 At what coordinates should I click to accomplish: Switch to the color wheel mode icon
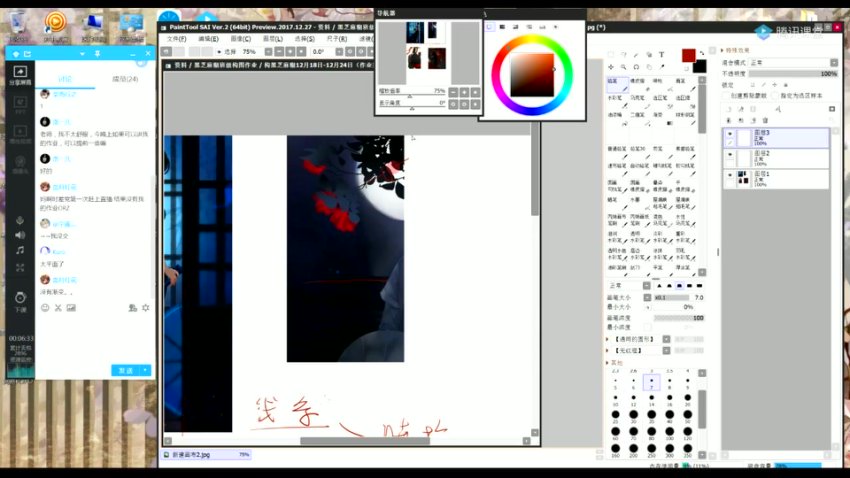click(x=490, y=27)
